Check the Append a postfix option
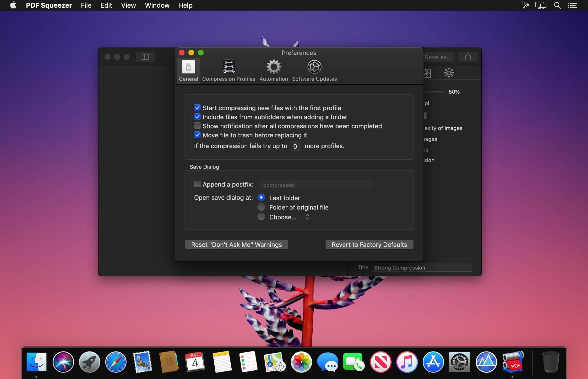 [197, 184]
